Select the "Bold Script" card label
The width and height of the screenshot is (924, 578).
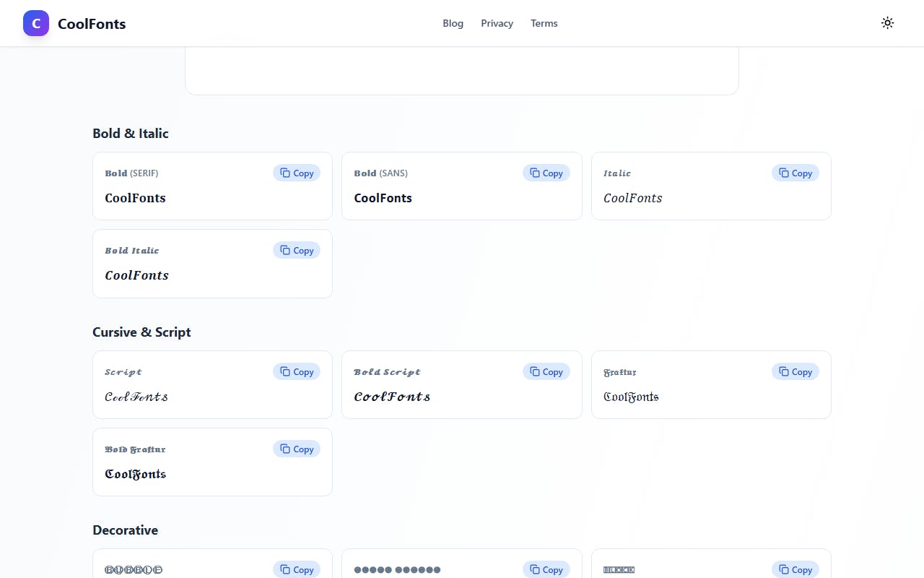(387, 372)
